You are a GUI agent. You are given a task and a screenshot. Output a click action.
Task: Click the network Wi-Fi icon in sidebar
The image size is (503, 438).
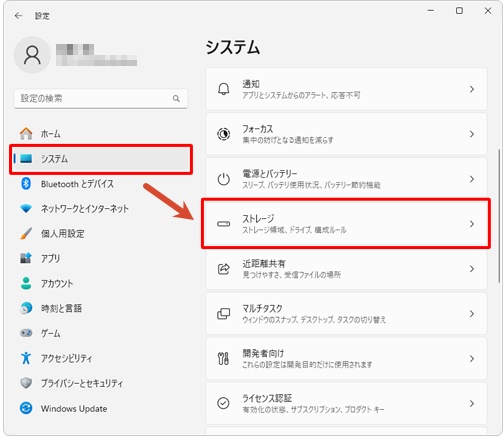[x=26, y=209]
